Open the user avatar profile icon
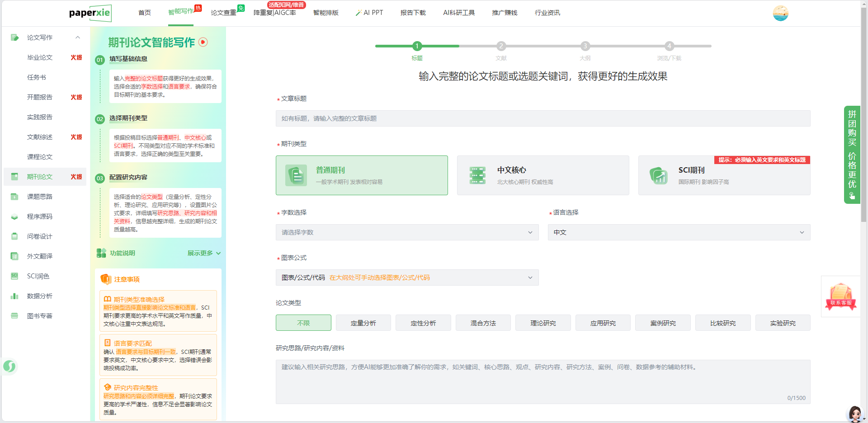This screenshot has width=868, height=423. [780, 13]
